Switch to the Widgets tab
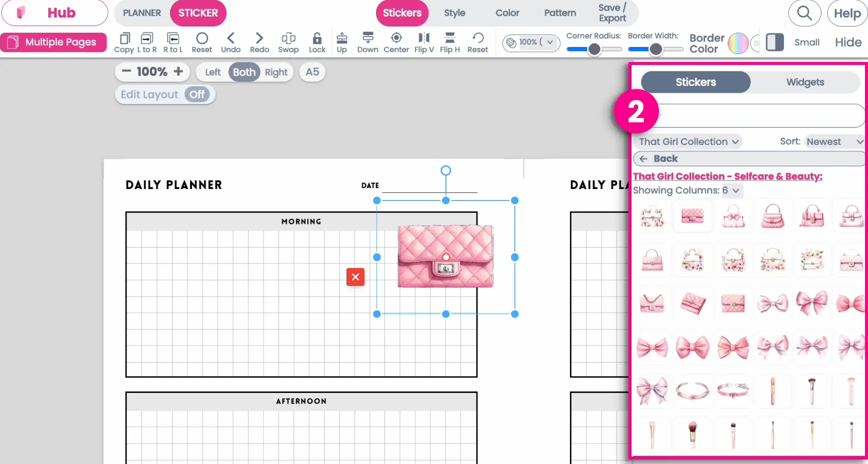The height and width of the screenshot is (464, 868). 804,82
